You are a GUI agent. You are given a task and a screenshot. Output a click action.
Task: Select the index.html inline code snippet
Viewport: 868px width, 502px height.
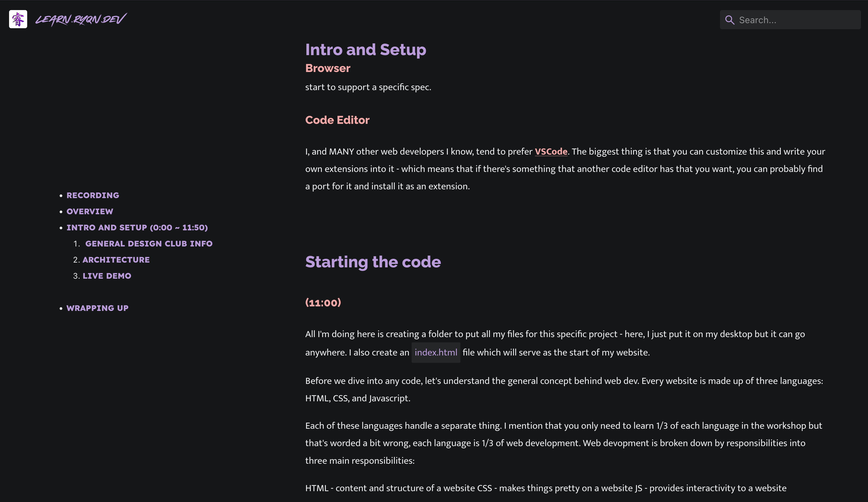coord(436,352)
